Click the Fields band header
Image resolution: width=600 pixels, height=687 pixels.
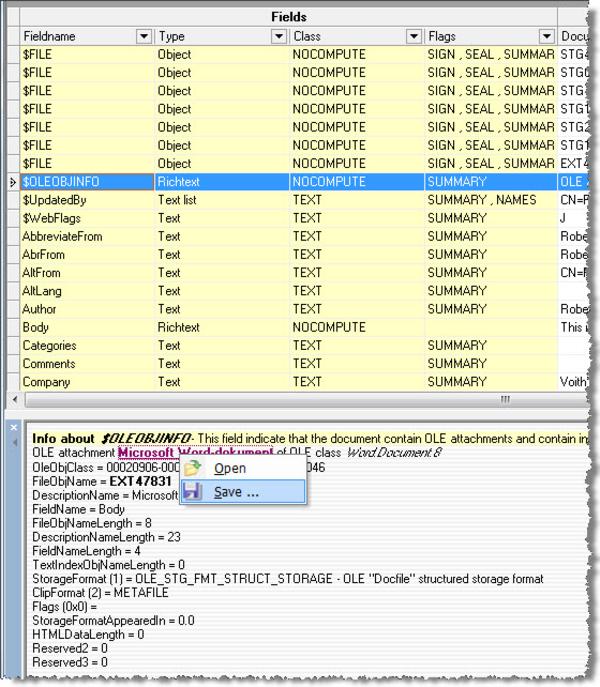pos(288,17)
